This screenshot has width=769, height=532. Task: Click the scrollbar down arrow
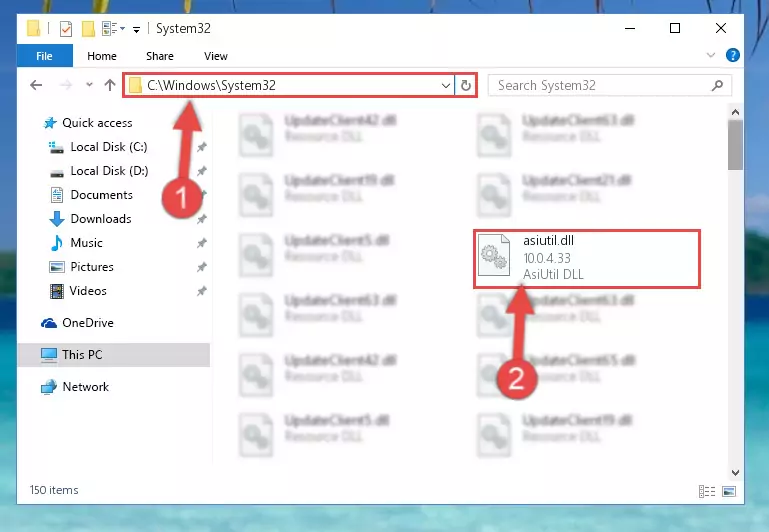click(735, 473)
